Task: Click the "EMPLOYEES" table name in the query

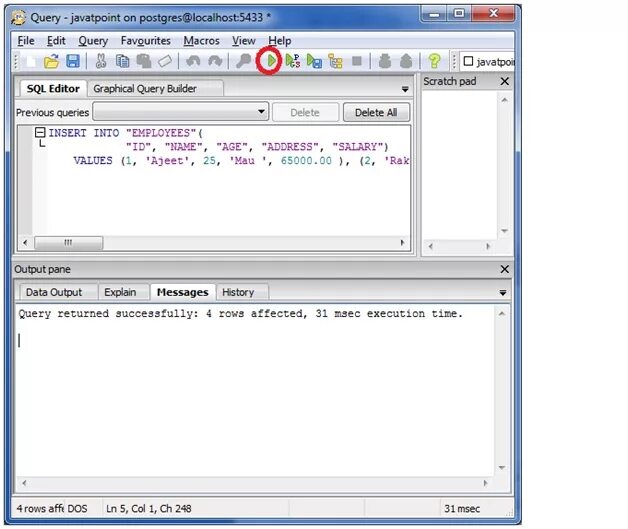Action: pyautogui.click(x=161, y=133)
